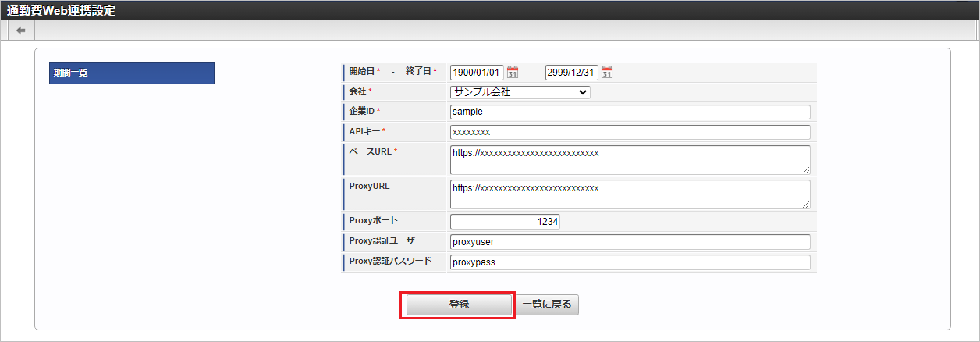Click the back arrow icon in toolbar
This screenshot has height=342, width=980.
pyautogui.click(x=20, y=30)
